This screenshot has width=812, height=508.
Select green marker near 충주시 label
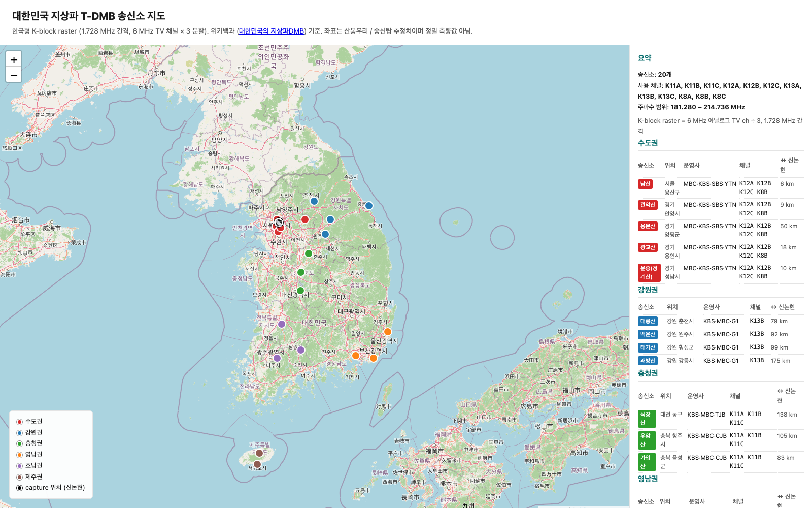coord(309,253)
